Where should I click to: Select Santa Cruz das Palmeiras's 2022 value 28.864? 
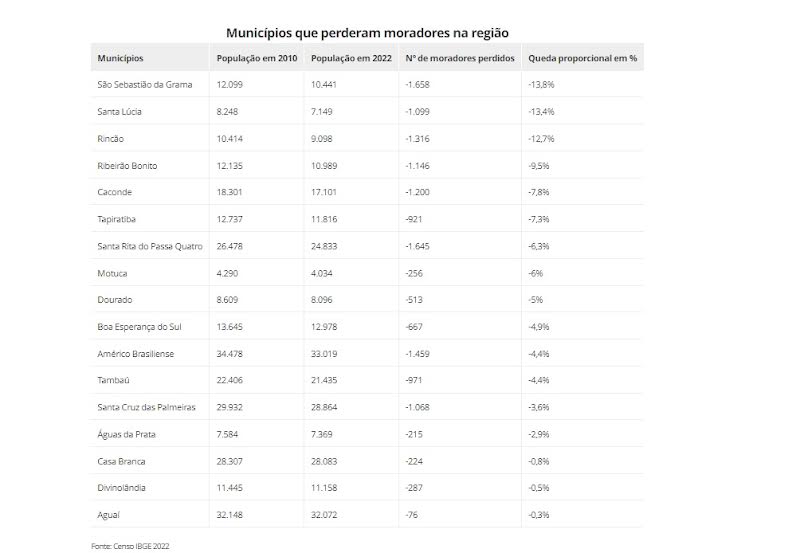(x=325, y=407)
